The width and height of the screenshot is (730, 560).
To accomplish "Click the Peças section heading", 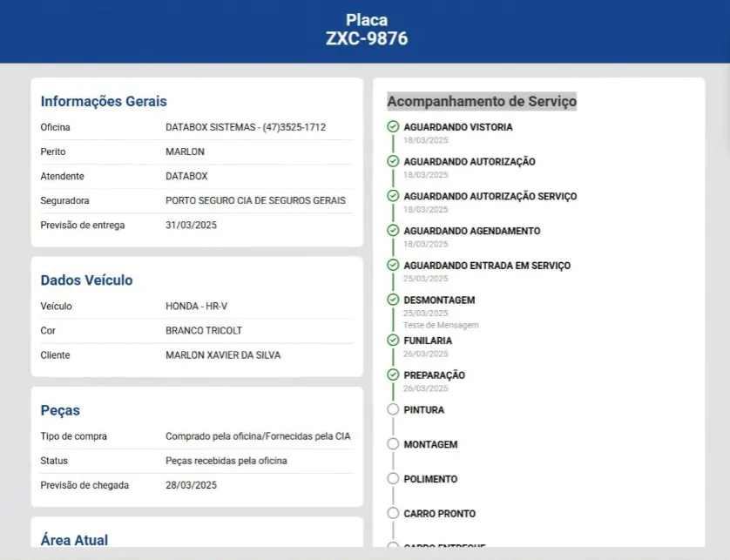I will (x=60, y=410).
